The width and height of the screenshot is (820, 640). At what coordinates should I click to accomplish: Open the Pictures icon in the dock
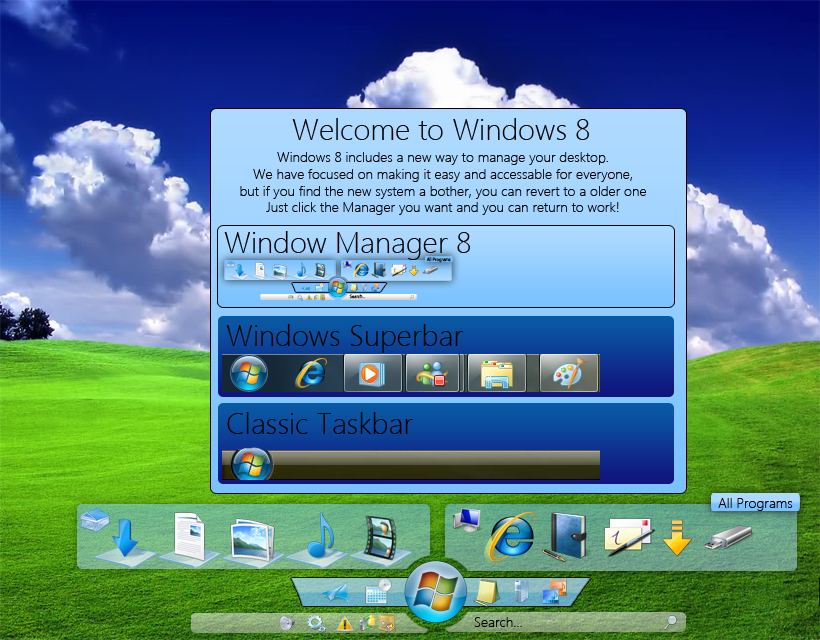(x=253, y=538)
